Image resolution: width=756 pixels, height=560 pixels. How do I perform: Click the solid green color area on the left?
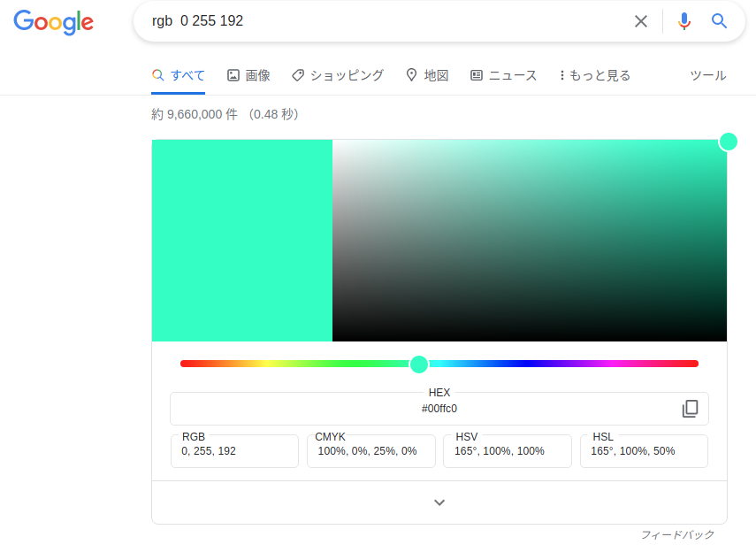[x=242, y=240]
